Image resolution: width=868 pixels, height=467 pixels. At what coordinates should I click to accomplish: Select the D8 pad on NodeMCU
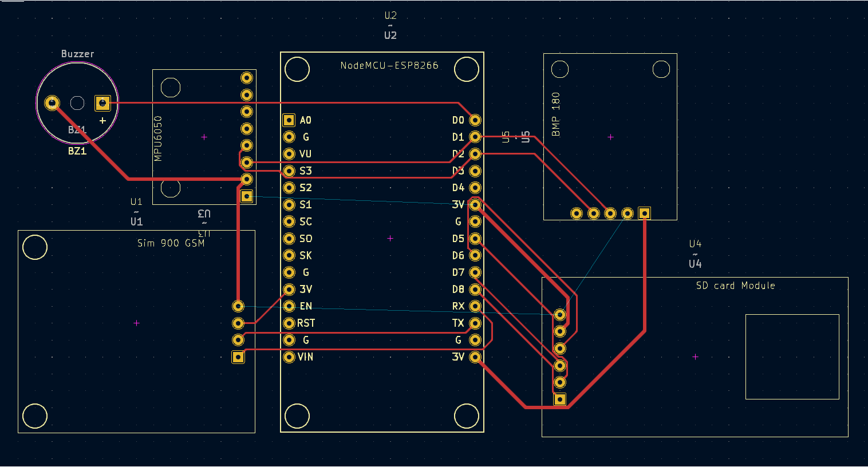point(475,290)
